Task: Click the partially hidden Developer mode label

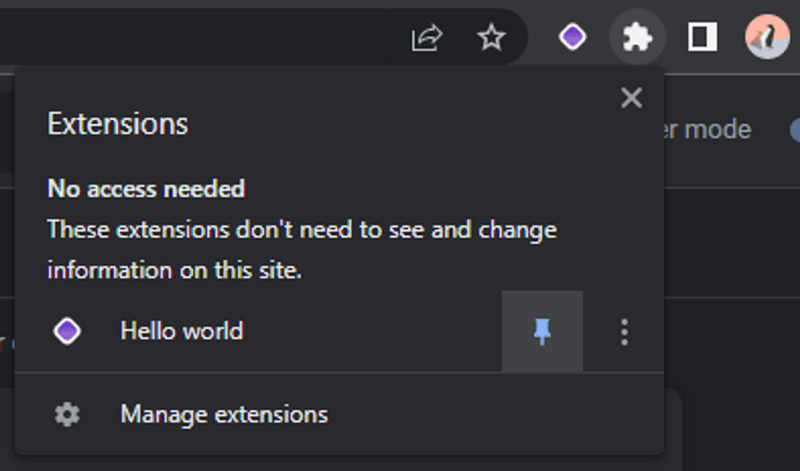Action: click(x=708, y=130)
